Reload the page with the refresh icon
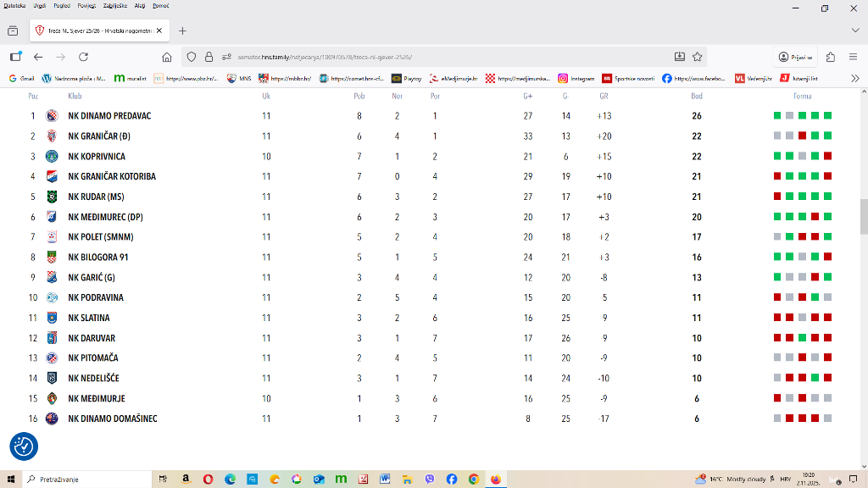 point(83,57)
